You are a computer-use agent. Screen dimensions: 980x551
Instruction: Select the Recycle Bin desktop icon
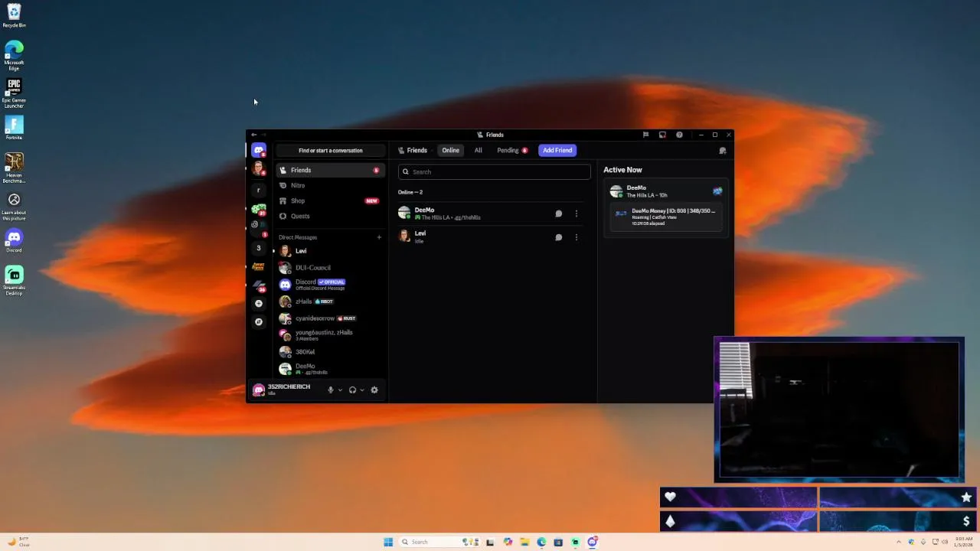tap(14, 16)
